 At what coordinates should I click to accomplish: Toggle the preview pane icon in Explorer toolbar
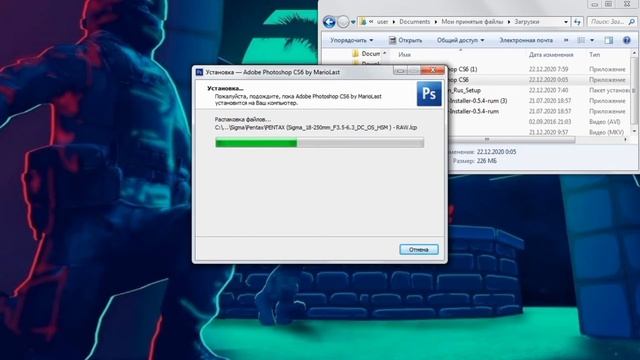609,40
